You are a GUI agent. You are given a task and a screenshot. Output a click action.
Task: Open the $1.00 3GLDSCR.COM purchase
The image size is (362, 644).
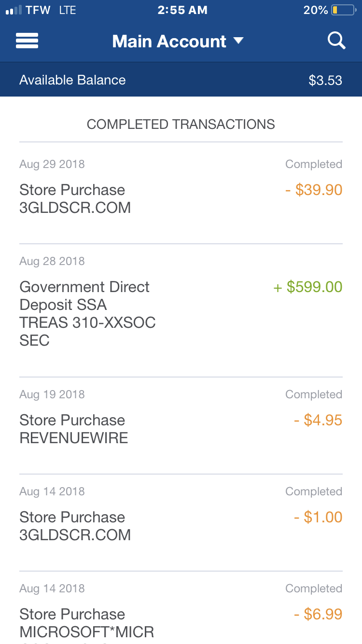181,522
